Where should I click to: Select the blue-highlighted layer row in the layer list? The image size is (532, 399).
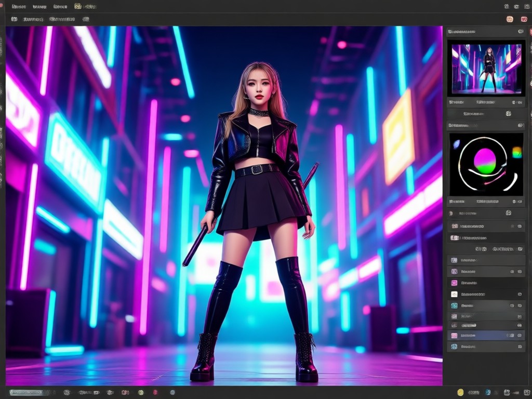(486, 336)
